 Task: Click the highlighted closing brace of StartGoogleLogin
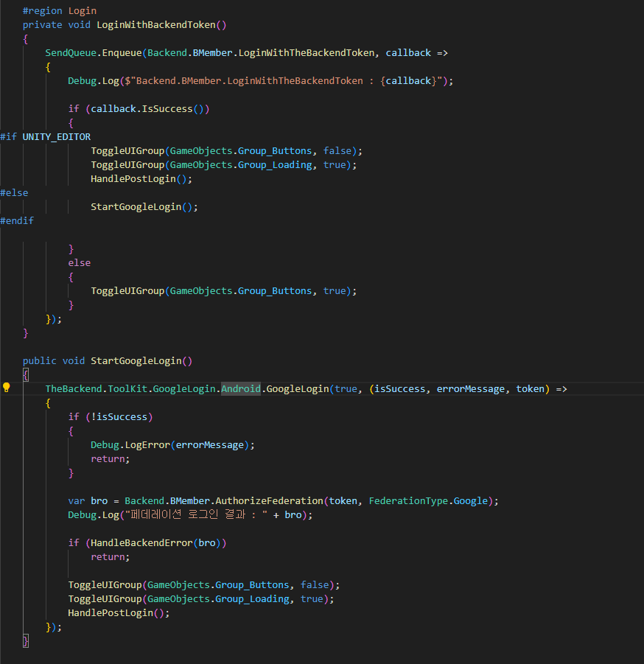pos(25,640)
